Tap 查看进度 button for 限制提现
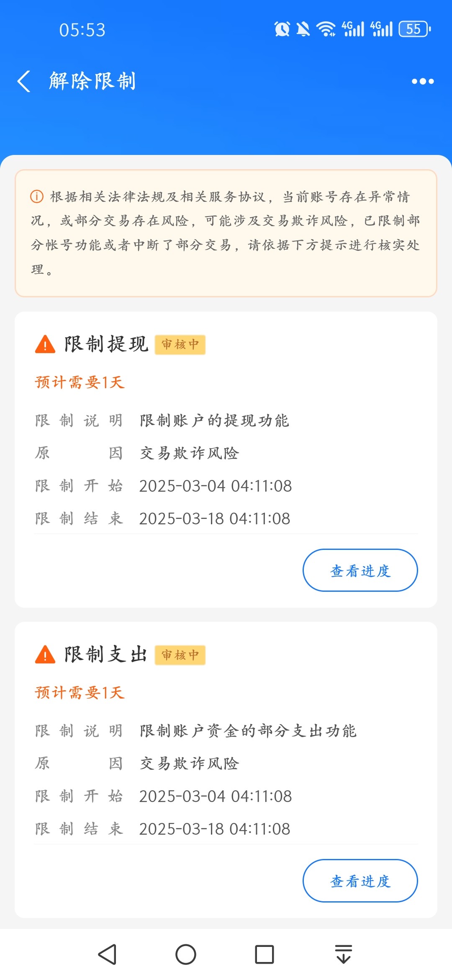This screenshot has height=980, width=452. coord(360,570)
